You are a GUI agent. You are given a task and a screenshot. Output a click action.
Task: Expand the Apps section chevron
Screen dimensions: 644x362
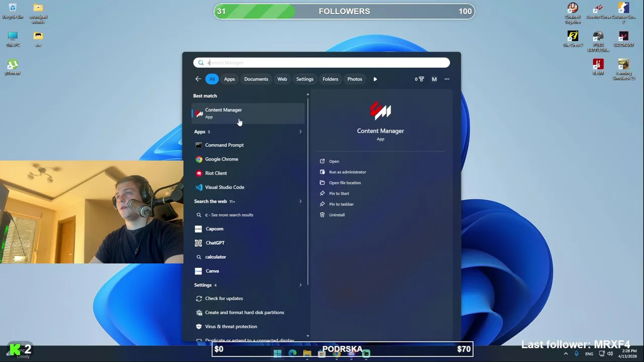[300, 132]
